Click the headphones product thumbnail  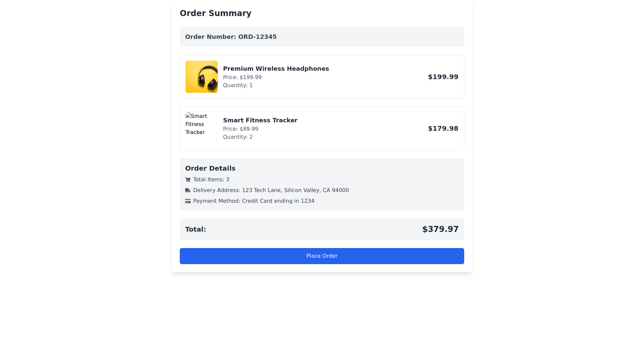[x=202, y=77]
